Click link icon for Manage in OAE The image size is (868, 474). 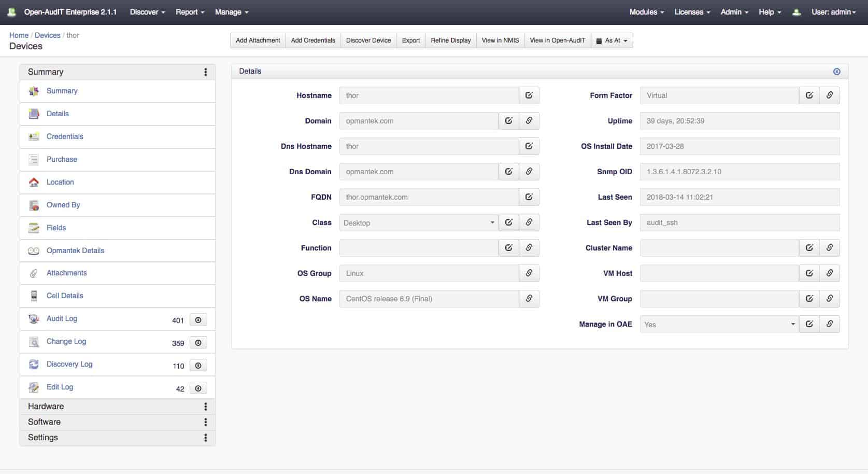click(829, 324)
